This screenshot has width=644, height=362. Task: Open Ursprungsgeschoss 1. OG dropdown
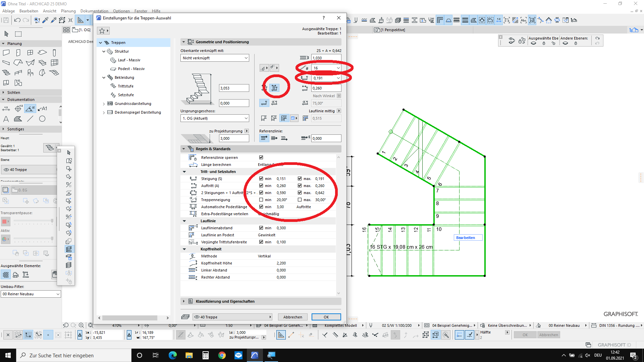pos(215,118)
